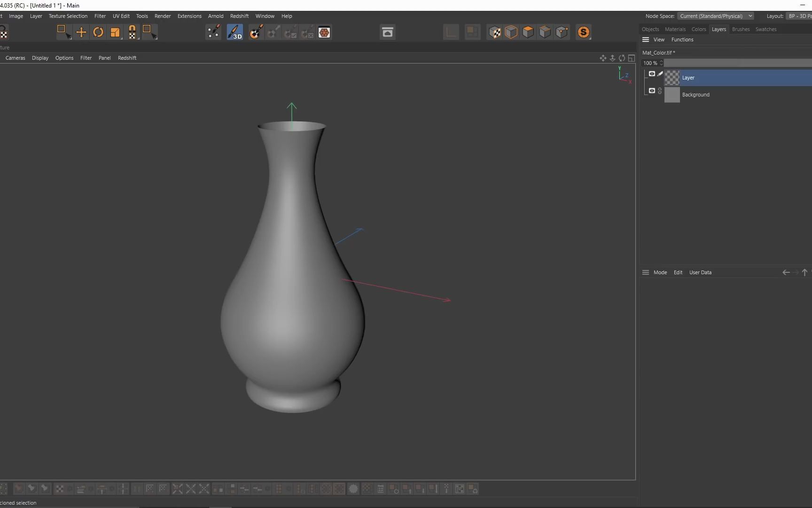
Task: Activate the Move tool
Action: (x=81, y=32)
